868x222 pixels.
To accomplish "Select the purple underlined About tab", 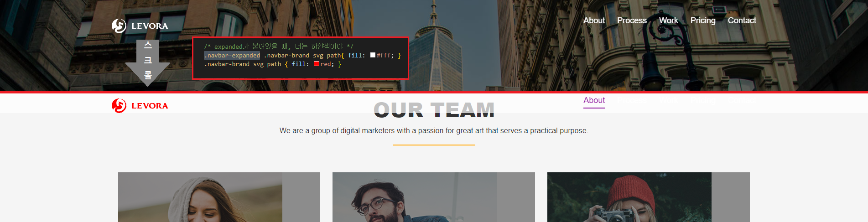I will 594,101.
